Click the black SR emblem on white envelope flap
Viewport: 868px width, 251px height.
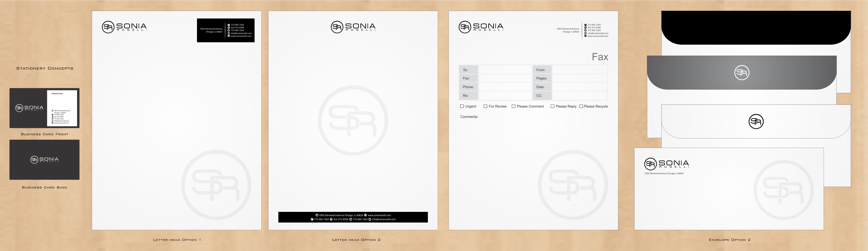coord(756,122)
